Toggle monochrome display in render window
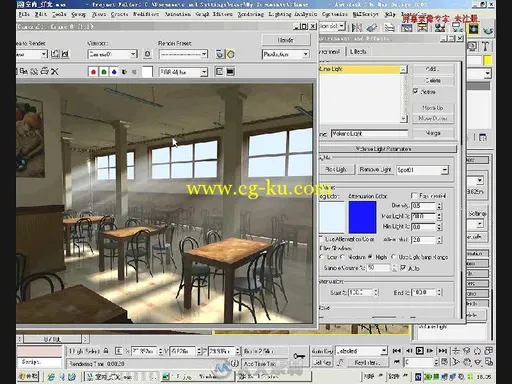Image resolution: width=512 pixels, height=384 pixels. [134, 72]
